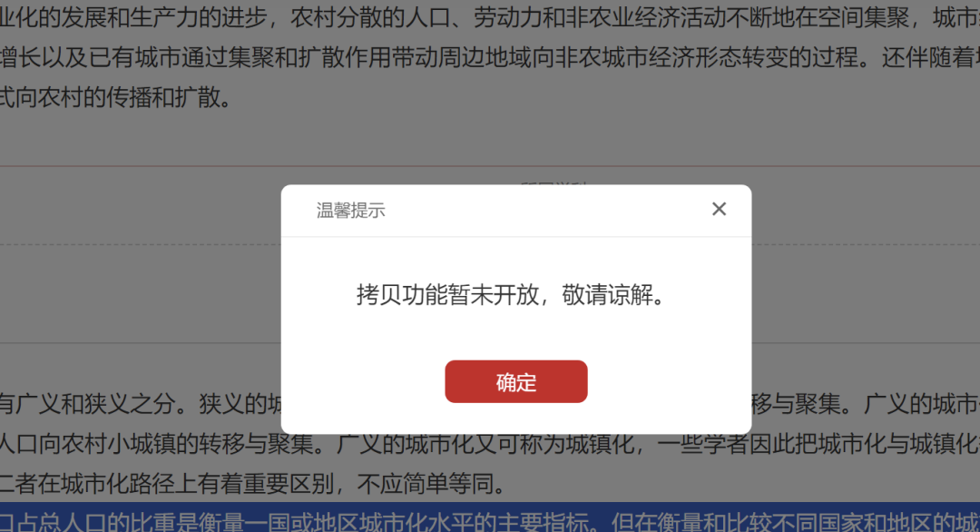Click the 温馨提示 dialog title text
The width and height of the screenshot is (980, 532).
tap(350, 211)
